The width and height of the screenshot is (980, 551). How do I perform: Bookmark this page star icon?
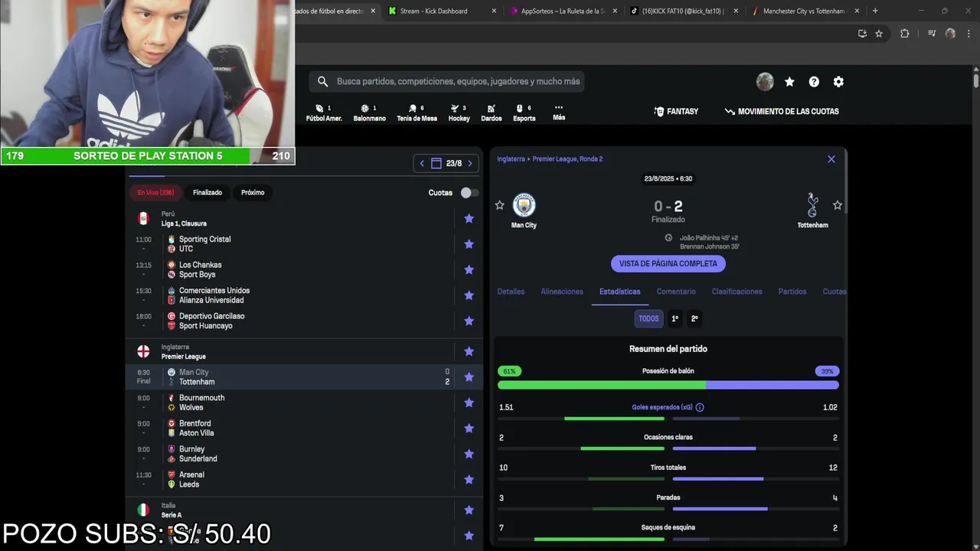point(879,34)
